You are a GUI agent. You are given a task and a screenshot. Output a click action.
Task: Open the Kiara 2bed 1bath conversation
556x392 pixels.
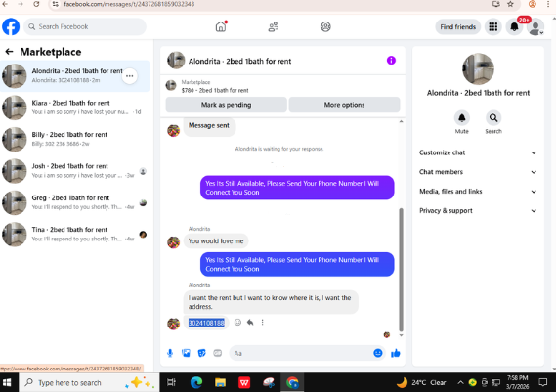75,108
